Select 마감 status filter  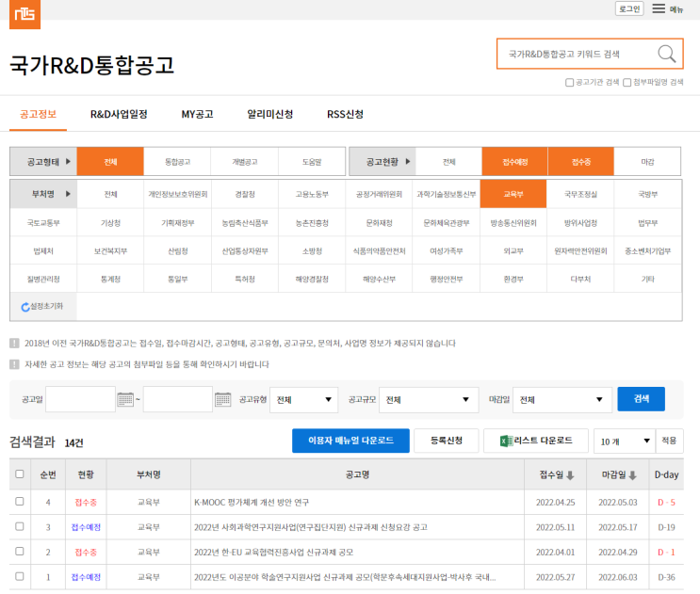point(647,161)
